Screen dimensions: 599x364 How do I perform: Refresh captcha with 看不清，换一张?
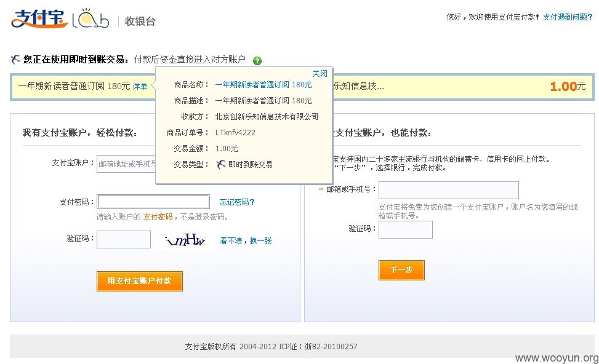[x=246, y=241]
